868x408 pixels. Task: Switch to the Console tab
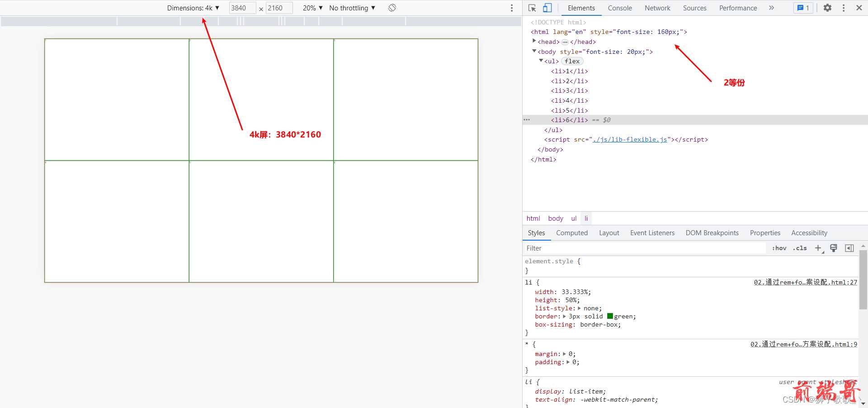[620, 8]
